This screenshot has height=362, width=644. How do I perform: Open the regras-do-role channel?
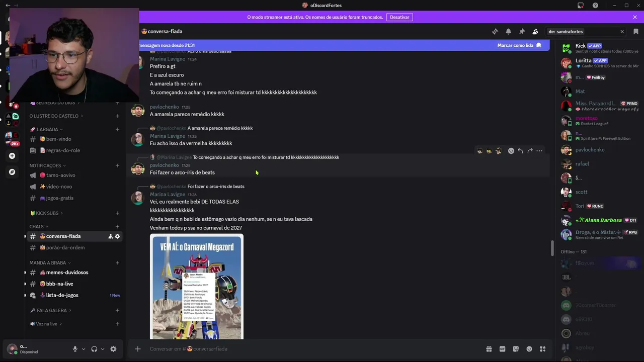(75, 150)
